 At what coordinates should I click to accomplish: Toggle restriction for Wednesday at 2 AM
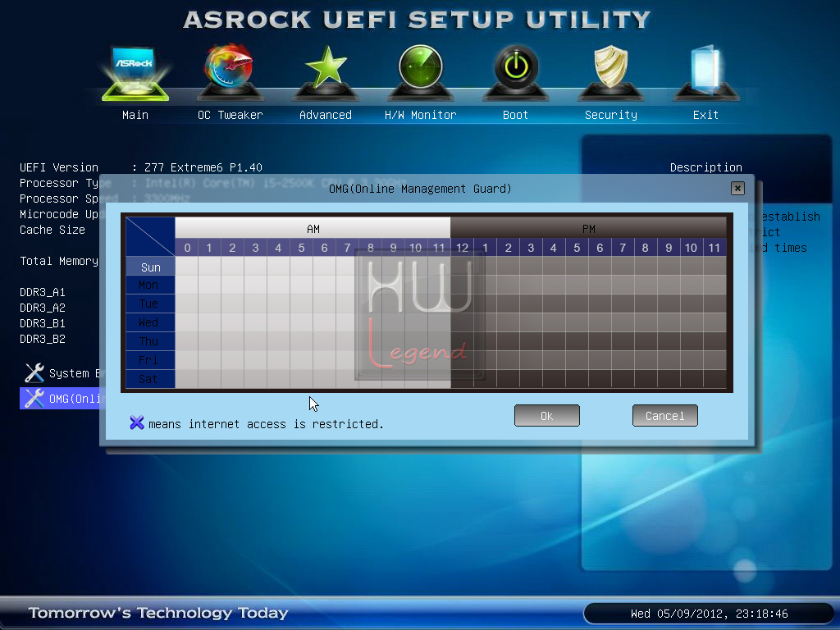[x=232, y=322]
